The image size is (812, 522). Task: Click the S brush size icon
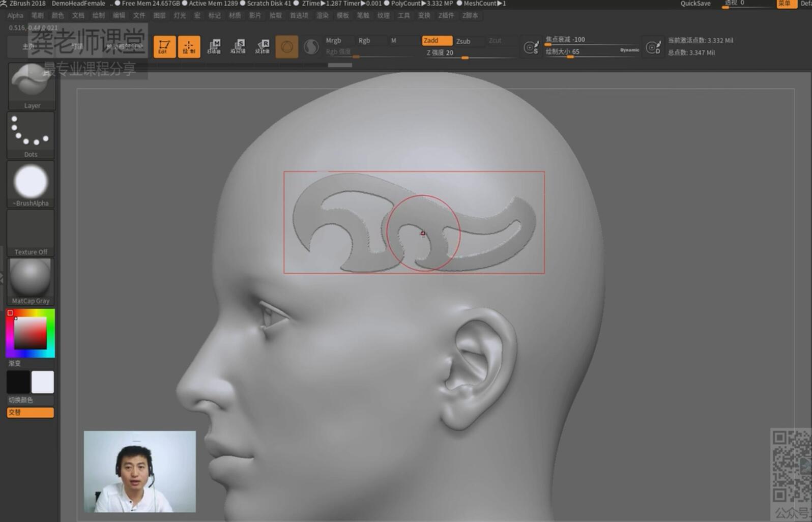(x=531, y=47)
